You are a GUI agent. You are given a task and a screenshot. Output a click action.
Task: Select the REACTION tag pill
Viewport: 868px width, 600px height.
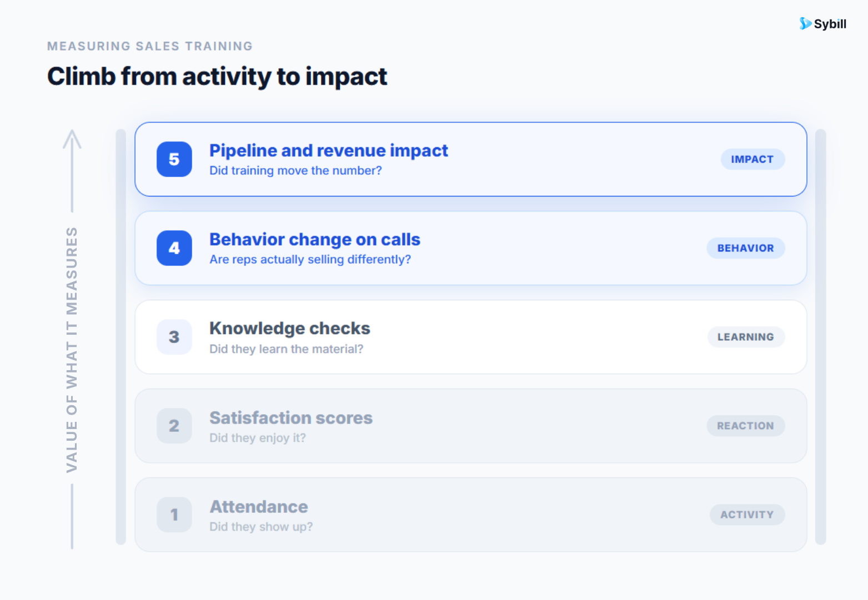(x=745, y=426)
